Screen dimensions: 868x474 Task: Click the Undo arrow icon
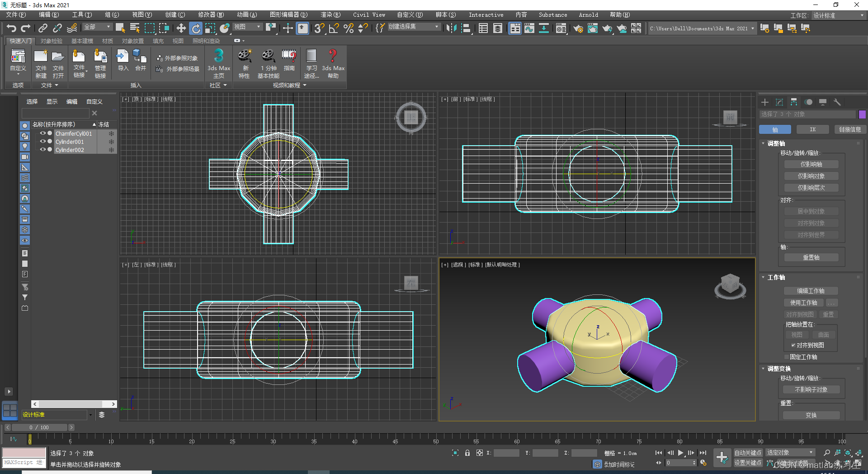(x=11, y=28)
